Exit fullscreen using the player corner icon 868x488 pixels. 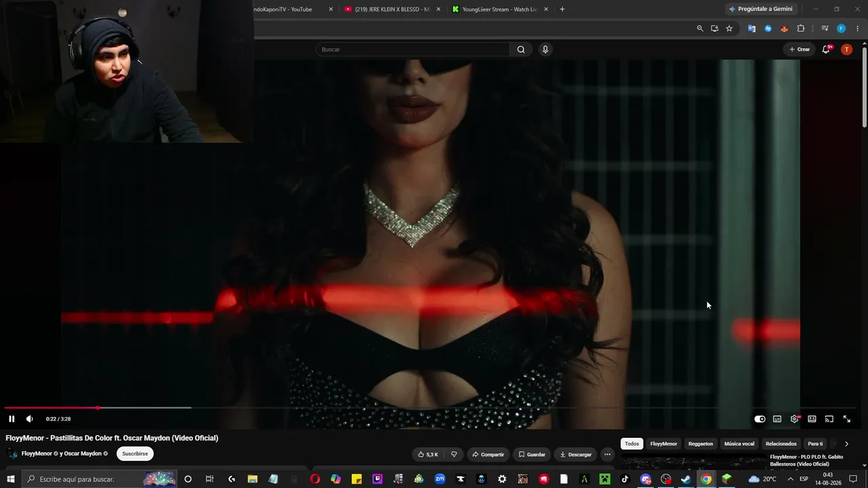click(x=846, y=419)
